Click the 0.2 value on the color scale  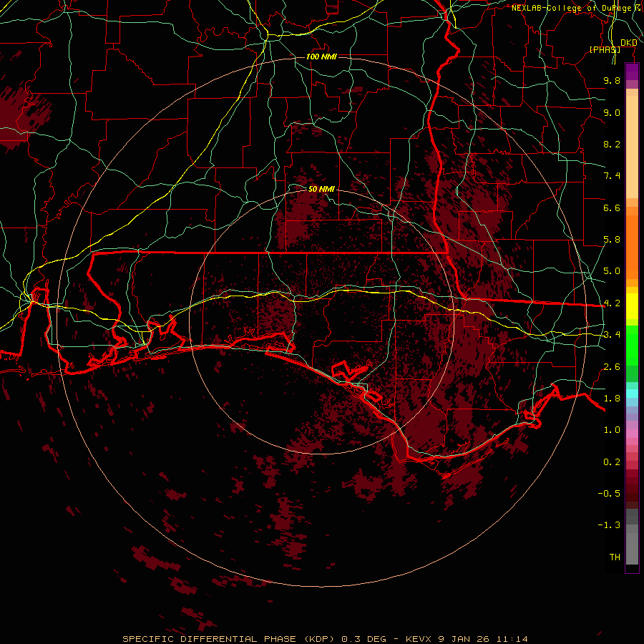pos(612,462)
